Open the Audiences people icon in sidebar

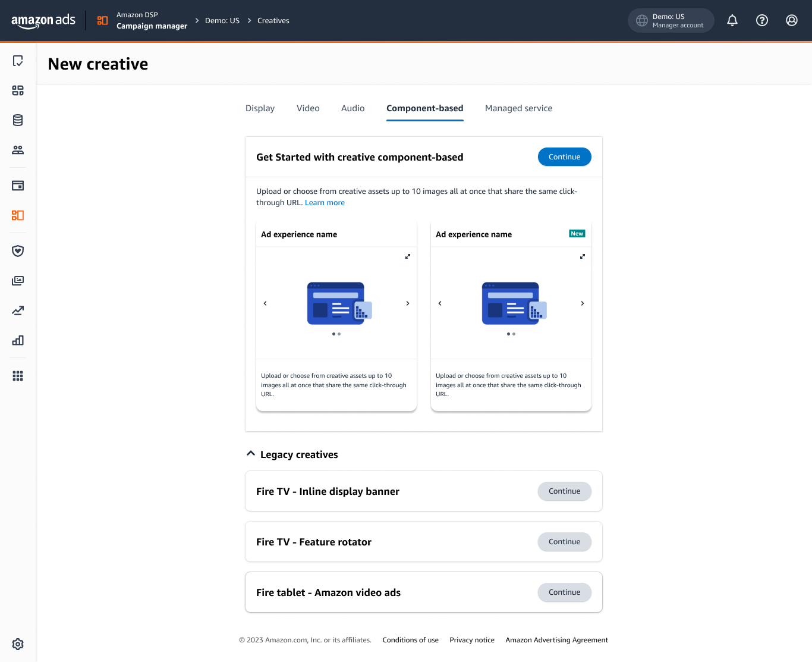click(x=17, y=150)
